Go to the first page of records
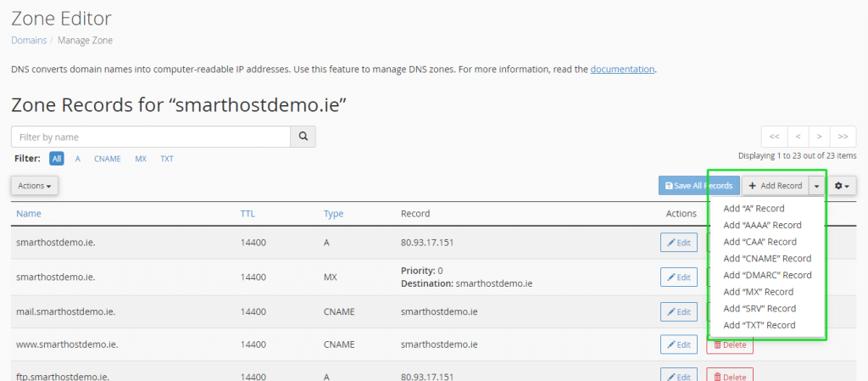This screenshot has height=381, width=868. point(775,137)
